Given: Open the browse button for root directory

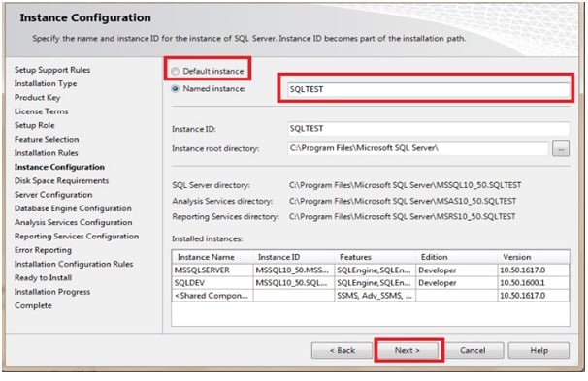Looking at the screenshot, I should click(561, 148).
